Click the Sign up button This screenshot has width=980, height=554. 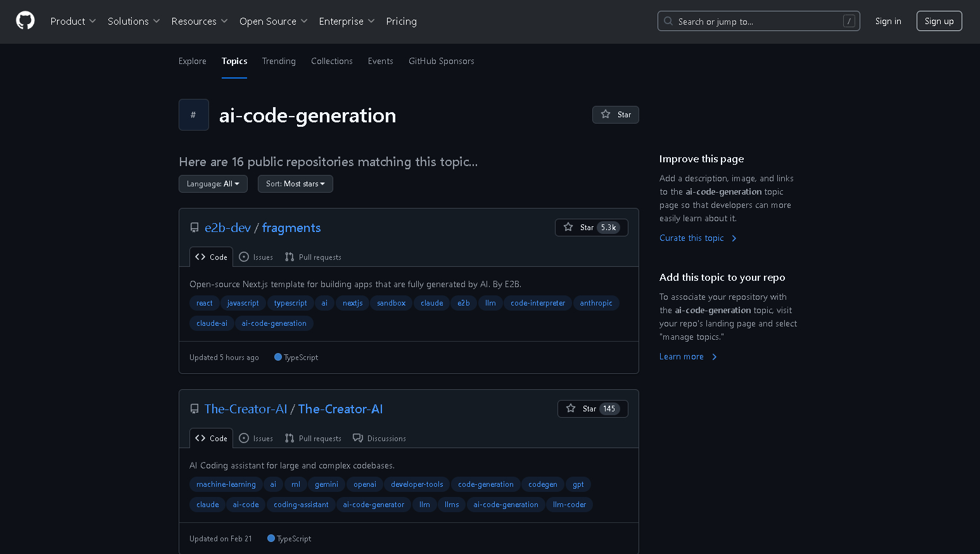click(939, 21)
